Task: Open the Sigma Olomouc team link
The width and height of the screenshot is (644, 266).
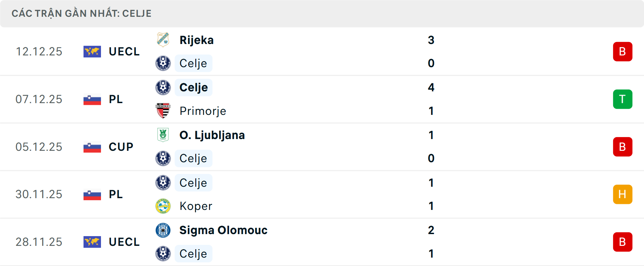Action: [223, 230]
